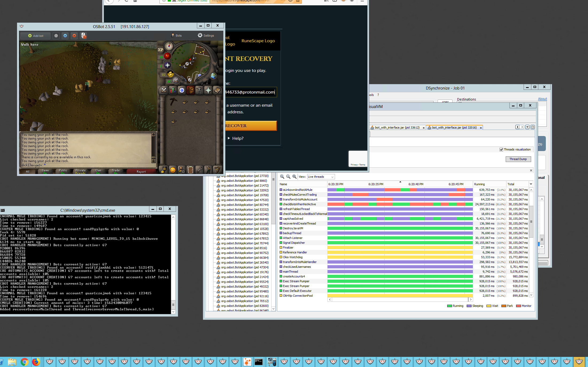The image size is (588, 367).
Task: Close the bot_with_interface.jar pid 32016 tab
Action: pos(481,128)
